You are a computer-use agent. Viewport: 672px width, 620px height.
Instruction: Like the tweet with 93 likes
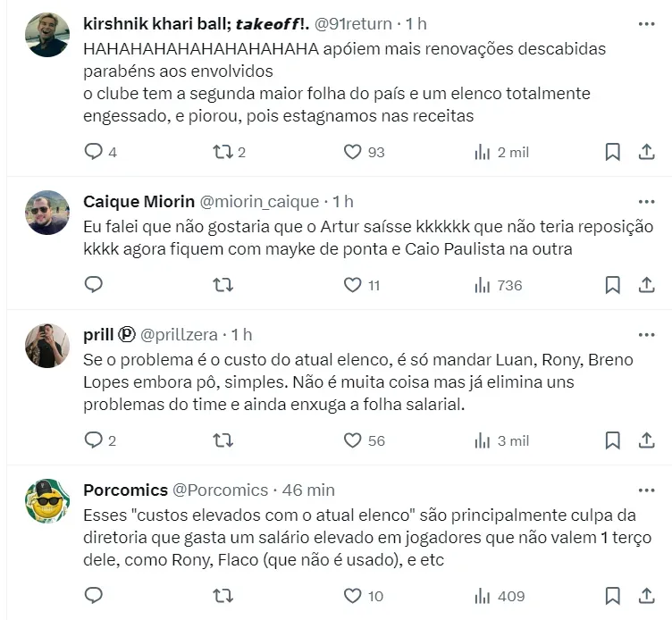pyautogui.click(x=352, y=152)
